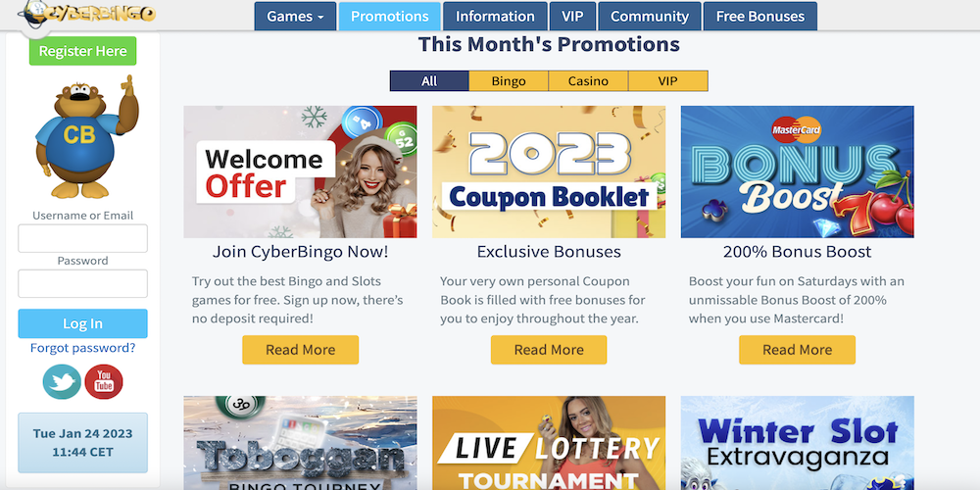Select the Community menu item
The width and height of the screenshot is (980, 490).
click(x=650, y=17)
